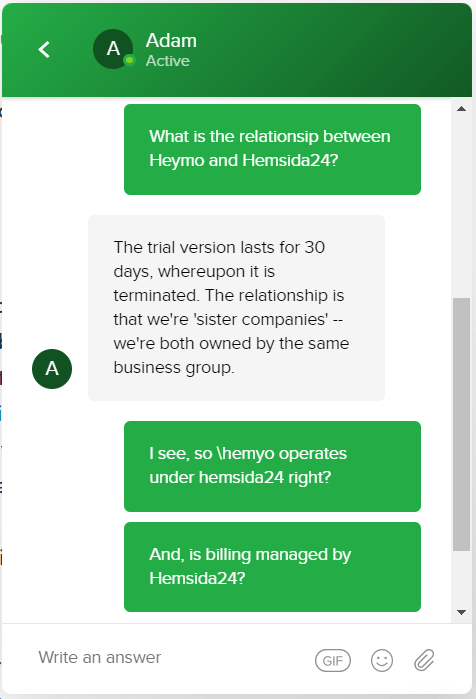Click the scrollbar up arrow
The image size is (476, 699).
click(461, 108)
